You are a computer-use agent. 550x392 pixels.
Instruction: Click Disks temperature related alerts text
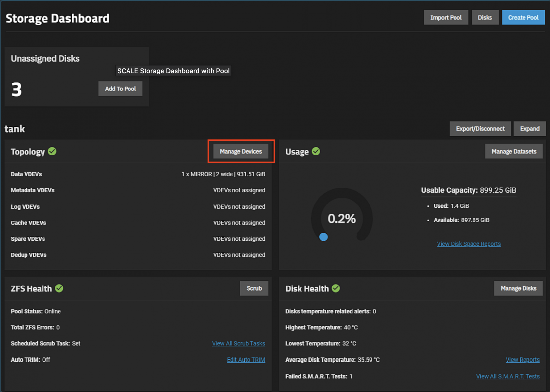pyautogui.click(x=331, y=311)
